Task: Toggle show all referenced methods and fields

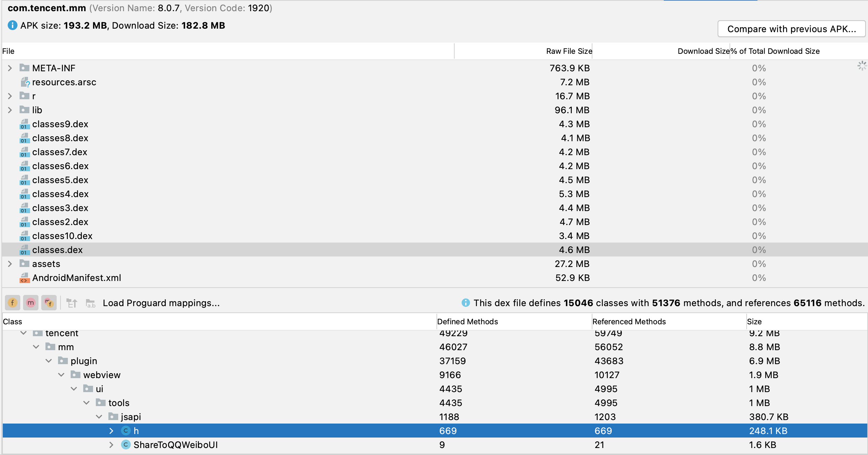Action: (49, 303)
